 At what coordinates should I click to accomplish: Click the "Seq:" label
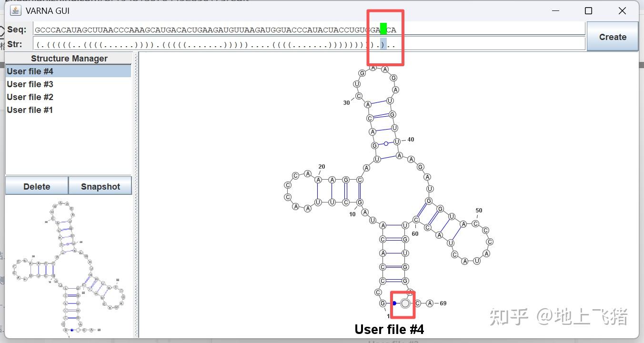[x=17, y=30]
